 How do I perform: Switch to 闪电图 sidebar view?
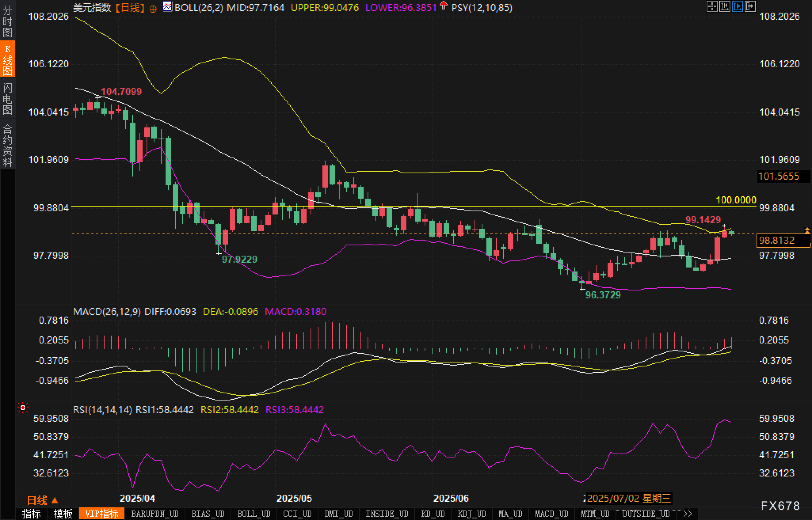[8, 99]
